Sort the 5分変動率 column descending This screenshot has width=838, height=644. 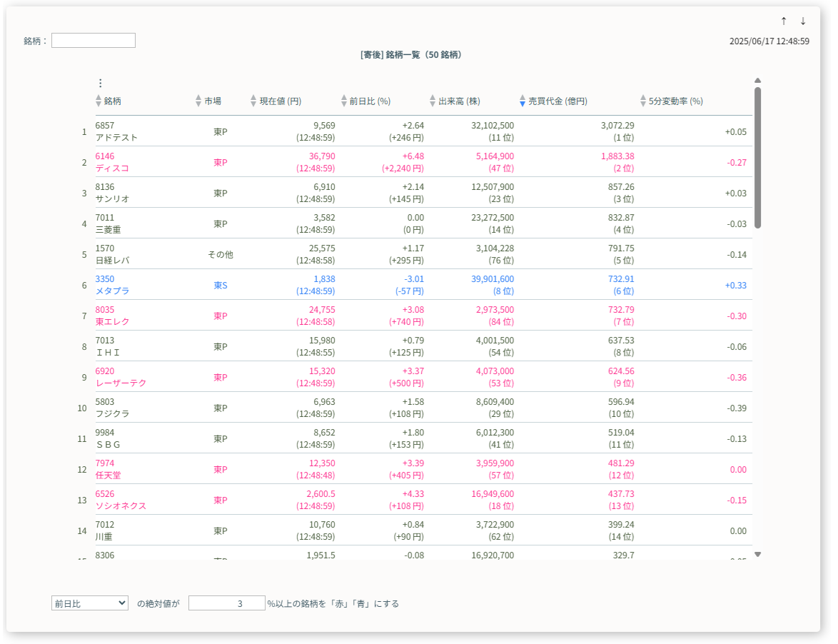(642, 104)
